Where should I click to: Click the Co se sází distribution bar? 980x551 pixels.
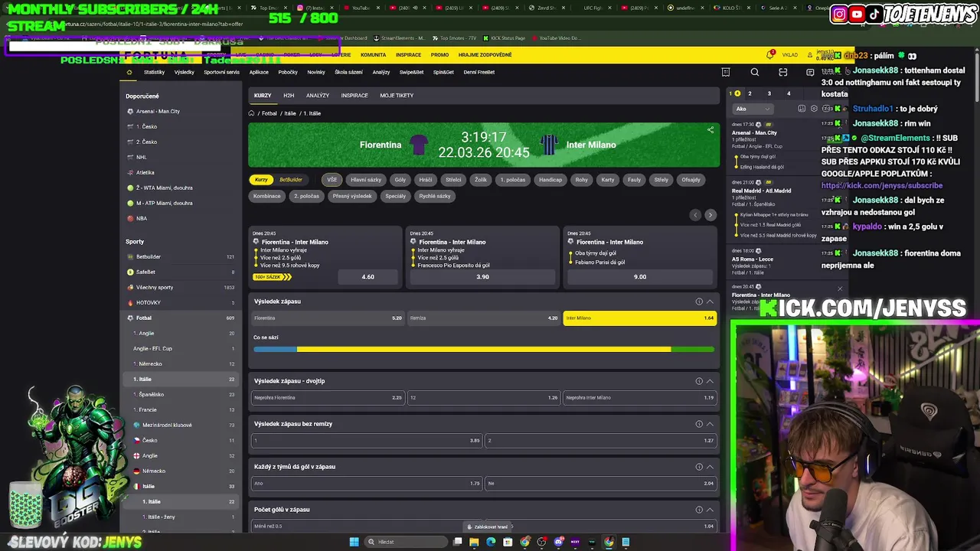(484, 350)
